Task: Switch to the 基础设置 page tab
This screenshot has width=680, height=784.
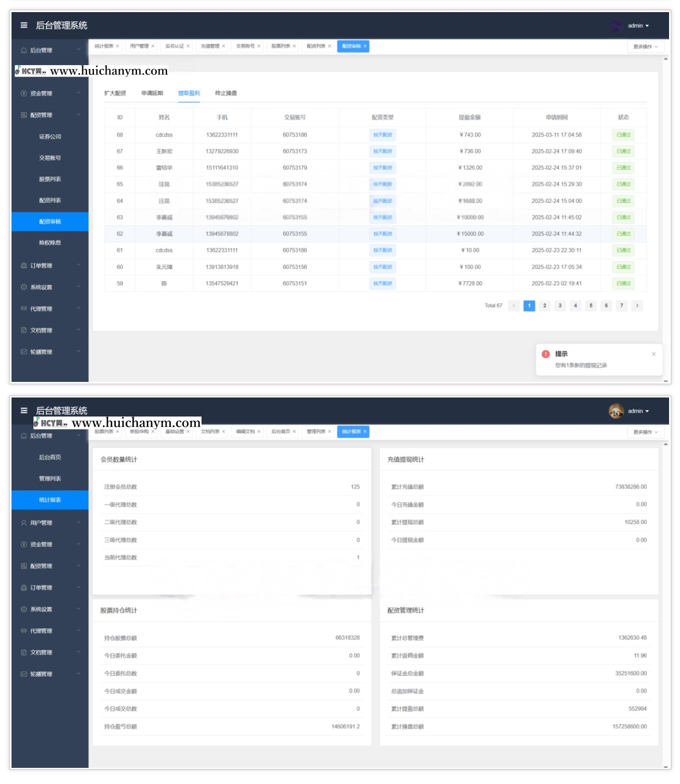Action: [174, 431]
